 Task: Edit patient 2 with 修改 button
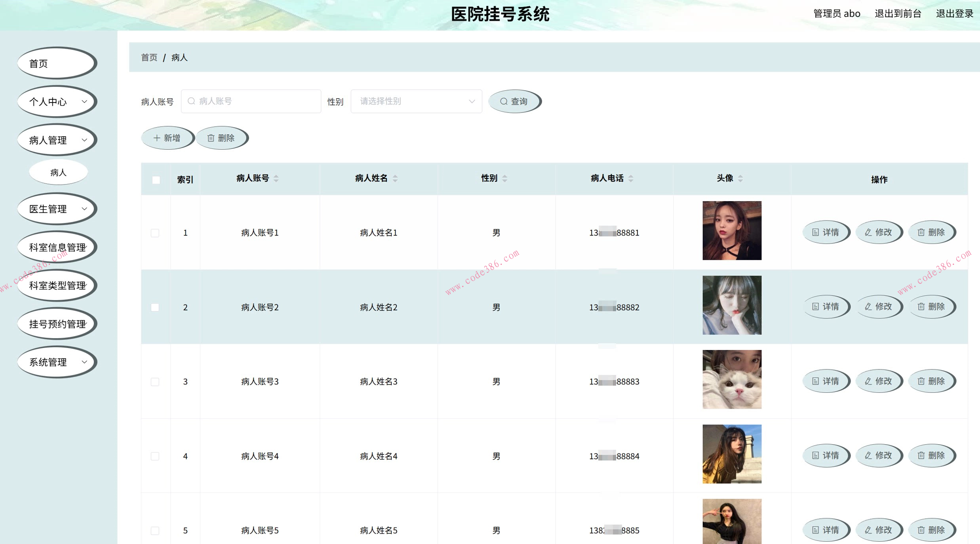point(879,307)
